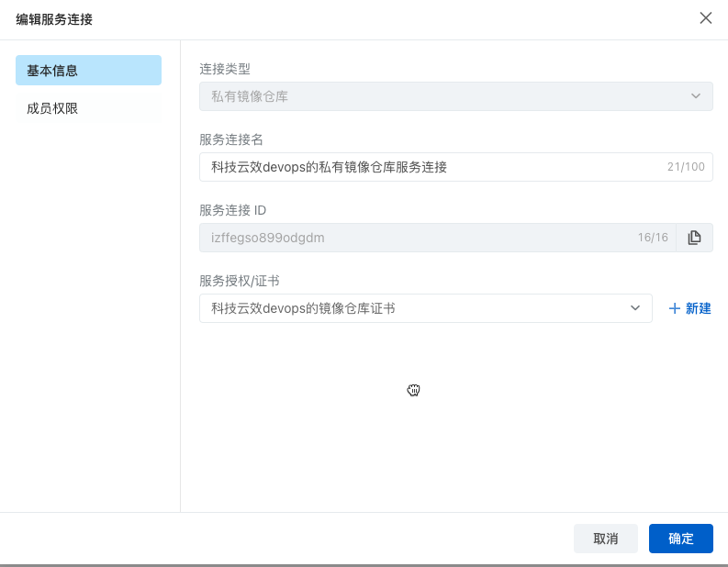Open the 基本信息 tab

[88, 71]
